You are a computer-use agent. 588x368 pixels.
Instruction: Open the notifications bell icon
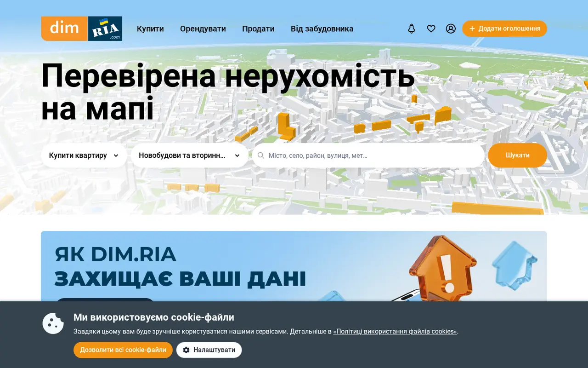click(412, 29)
